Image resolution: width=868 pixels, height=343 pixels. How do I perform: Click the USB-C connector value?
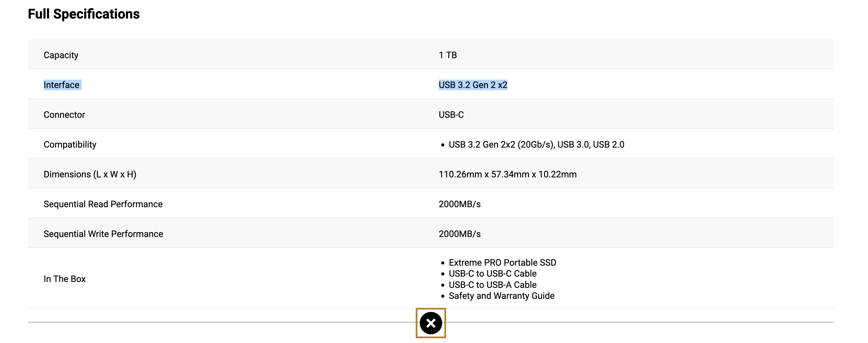(x=451, y=115)
